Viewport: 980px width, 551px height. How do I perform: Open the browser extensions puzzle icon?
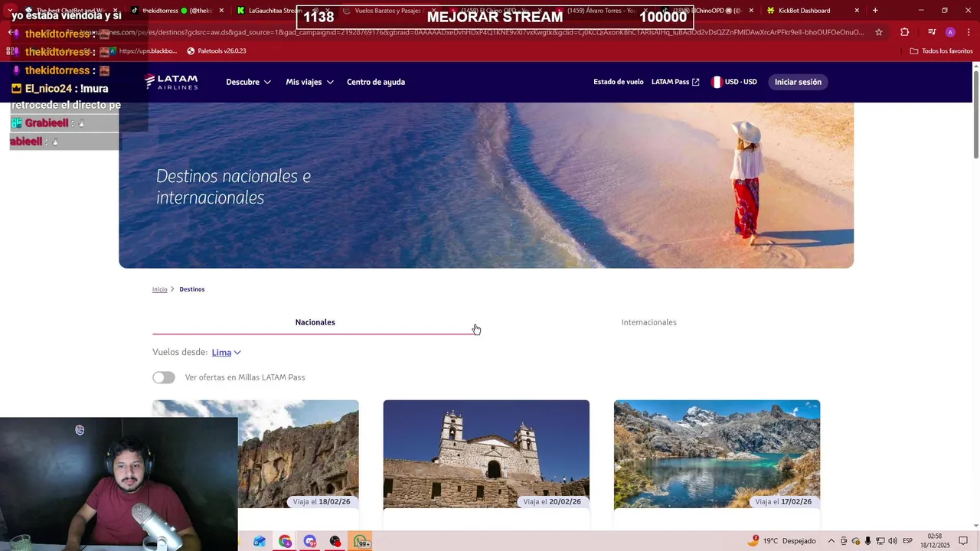tap(905, 32)
